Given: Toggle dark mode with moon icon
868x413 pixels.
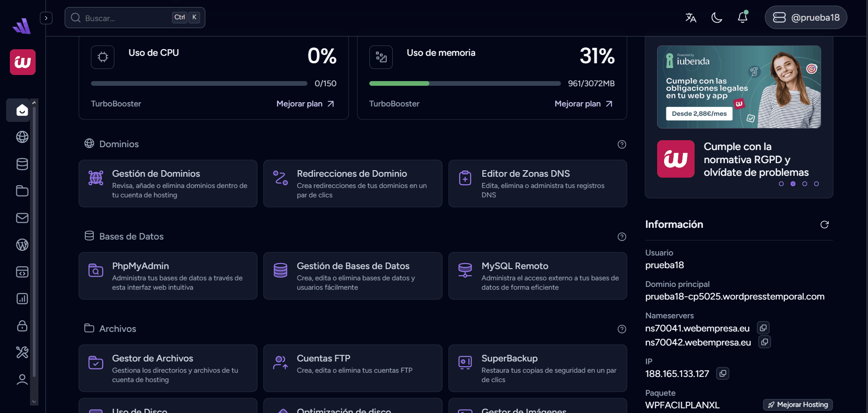Looking at the screenshot, I should point(717,18).
